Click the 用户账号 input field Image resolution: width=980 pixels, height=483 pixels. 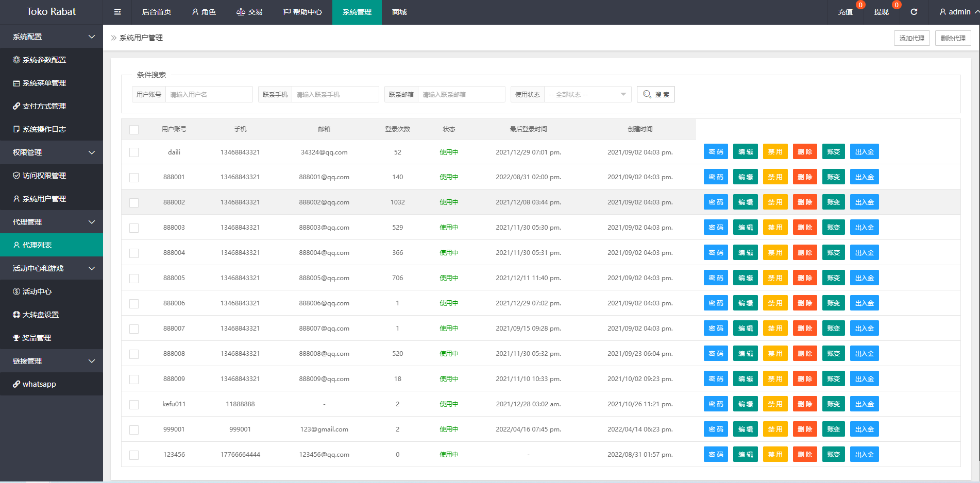(x=209, y=95)
